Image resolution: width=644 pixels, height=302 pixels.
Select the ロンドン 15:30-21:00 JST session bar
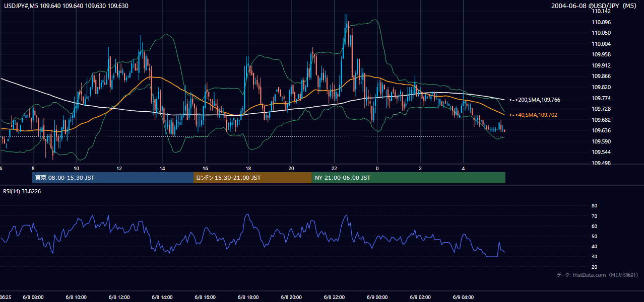[x=252, y=178]
